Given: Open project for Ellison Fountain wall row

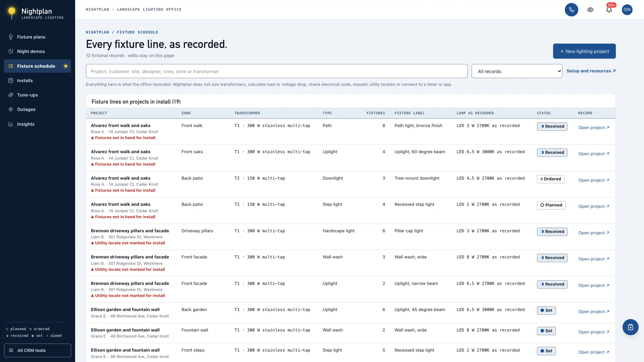Looking at the screenshot, I should 594,332.
